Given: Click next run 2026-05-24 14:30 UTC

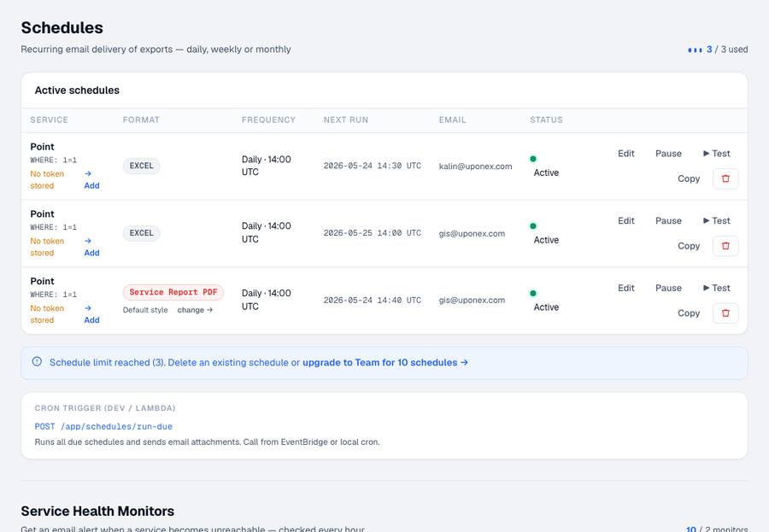Looking at the screenshot, I should tap(373, 166).
